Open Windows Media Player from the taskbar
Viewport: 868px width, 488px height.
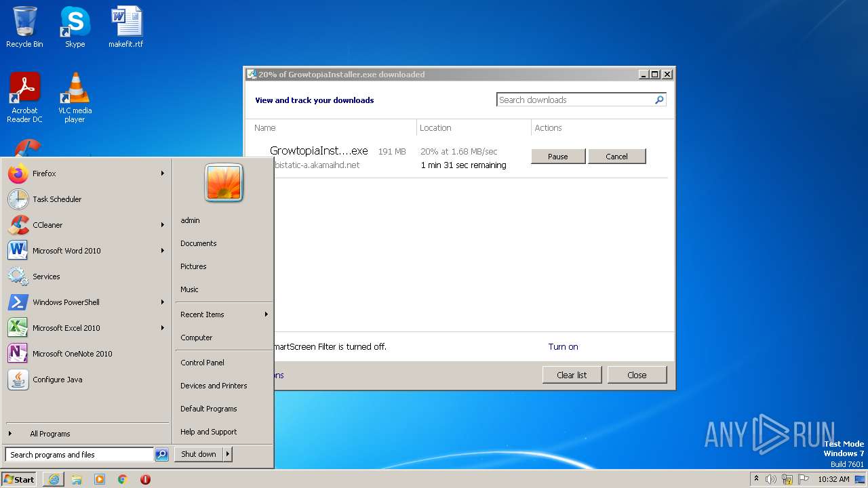click(100, 479)
